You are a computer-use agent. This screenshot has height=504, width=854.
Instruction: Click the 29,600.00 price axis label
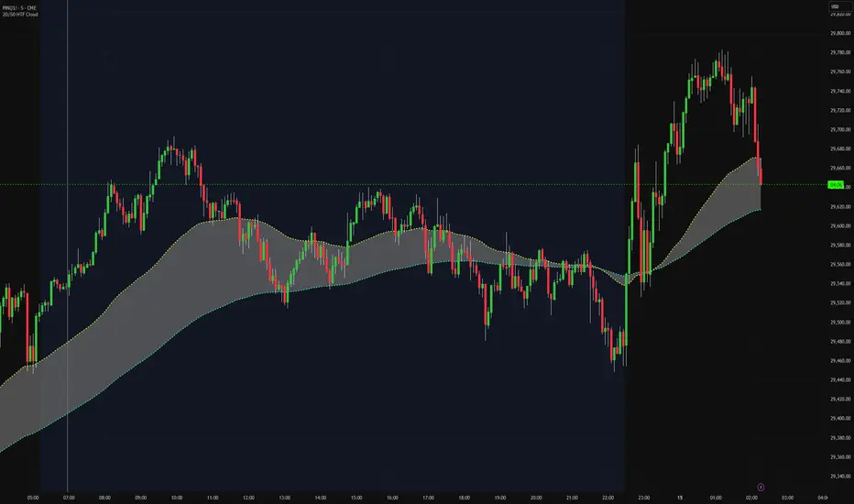click(x=840, y=225)
